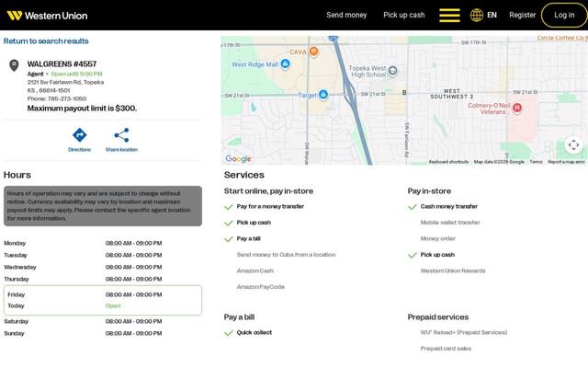Click the map Terms link

(x=536, y=162)
